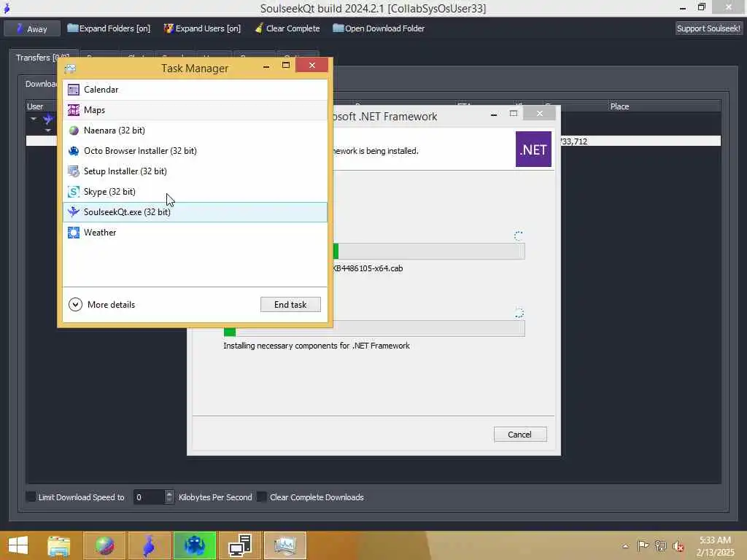Click the Octo Browser Installer icon in list
The width and height of the screenshot is (747, 560).
pyautogui.click(x=74, y=151)
